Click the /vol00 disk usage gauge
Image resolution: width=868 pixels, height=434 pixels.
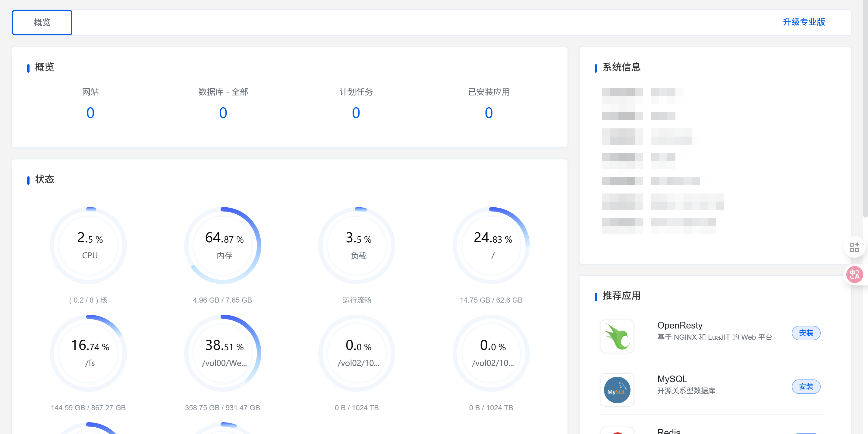pos(223,353)
